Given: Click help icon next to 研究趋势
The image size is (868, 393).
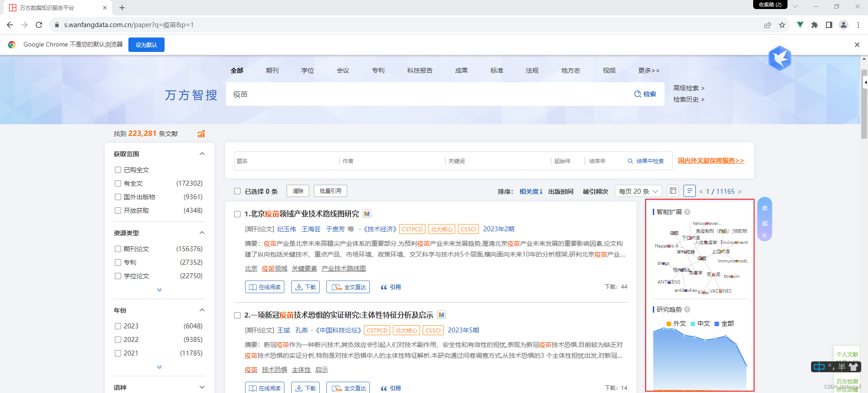Looking at the screenshot, I should click(687, 309).
